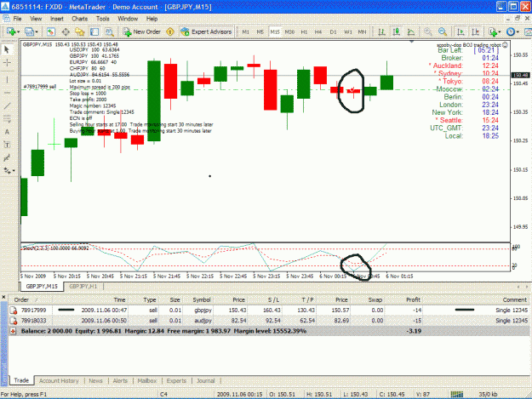Click order 78917999 row icon
The width and height of the screenshot is (532, 399).
tap(14, 311)
